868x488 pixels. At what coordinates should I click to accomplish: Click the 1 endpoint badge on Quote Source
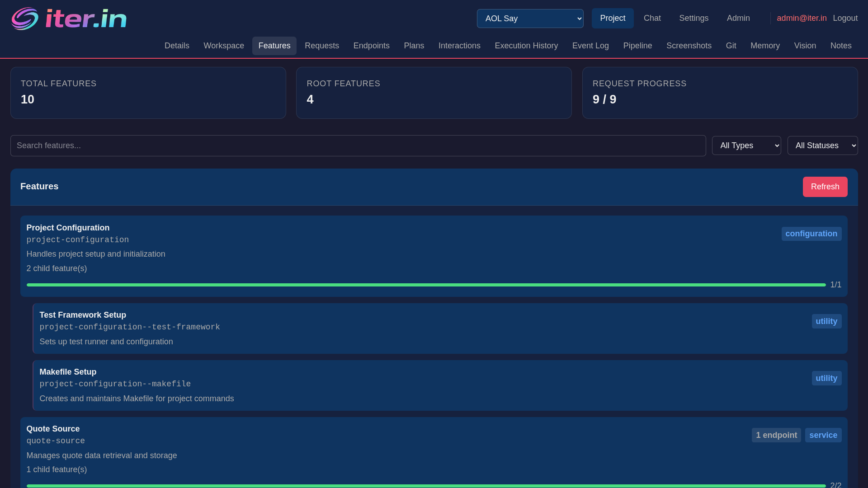[x=776, y=435]
